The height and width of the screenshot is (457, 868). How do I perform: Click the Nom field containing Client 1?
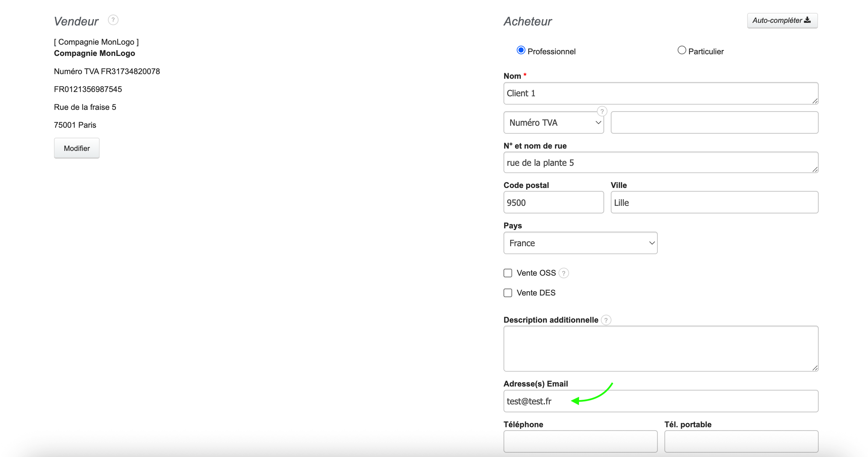point(660,93)
